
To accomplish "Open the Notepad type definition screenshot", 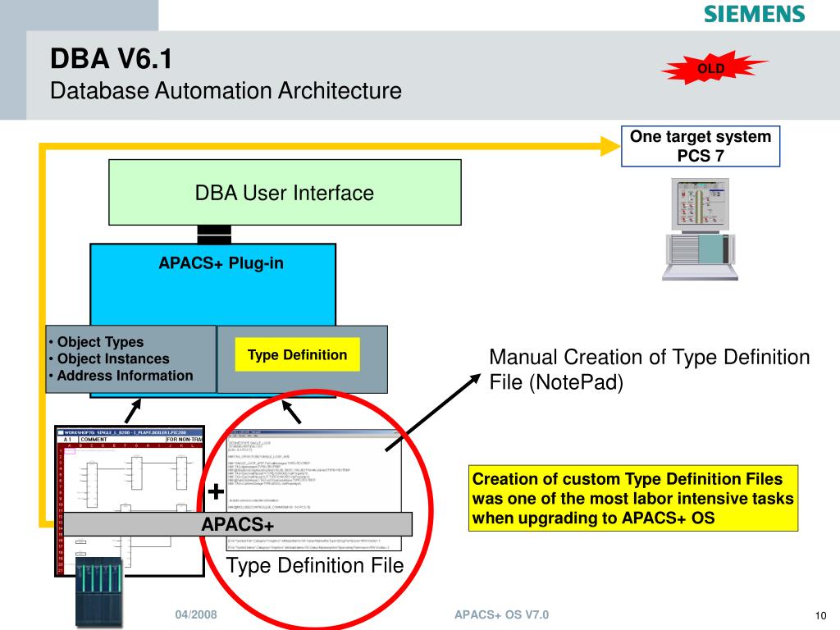I will pyautogui.click(x=314, y=490).
